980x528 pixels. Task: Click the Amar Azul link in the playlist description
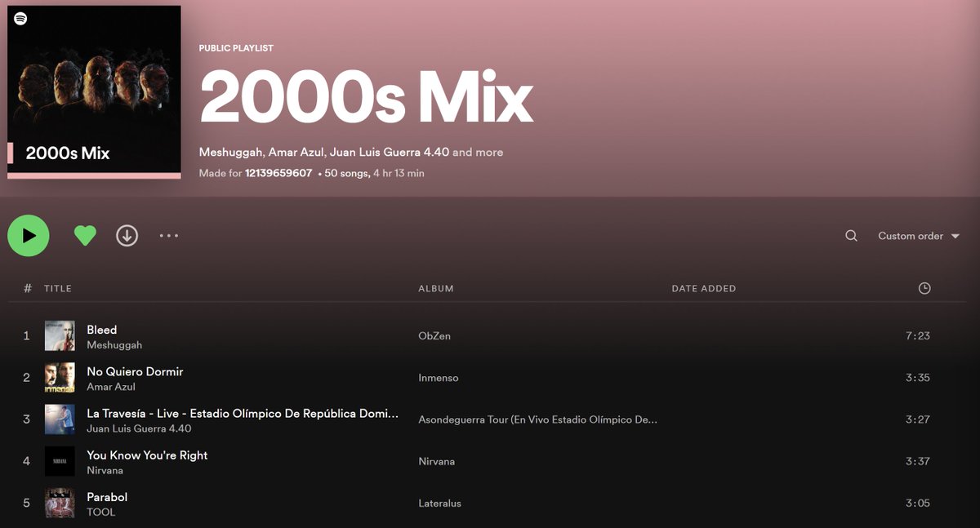(x=296, y=153)
